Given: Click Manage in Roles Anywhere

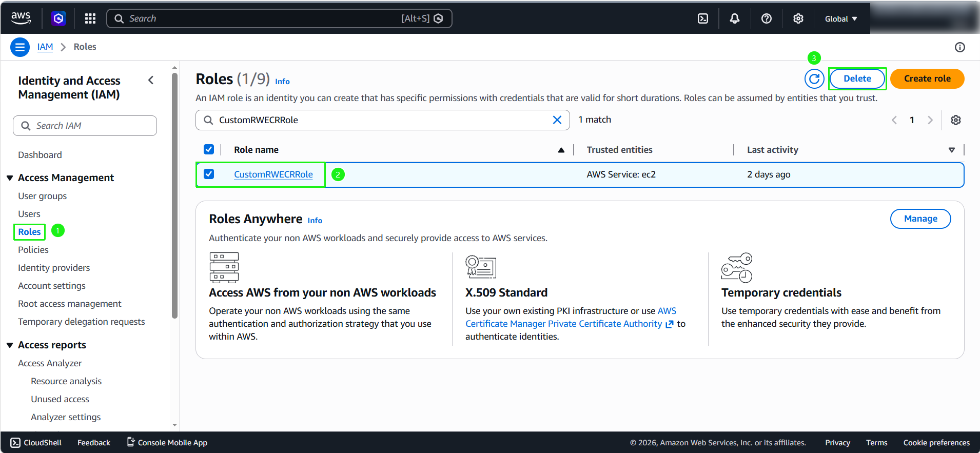Looking at the screenshot, I should [920, 219].
